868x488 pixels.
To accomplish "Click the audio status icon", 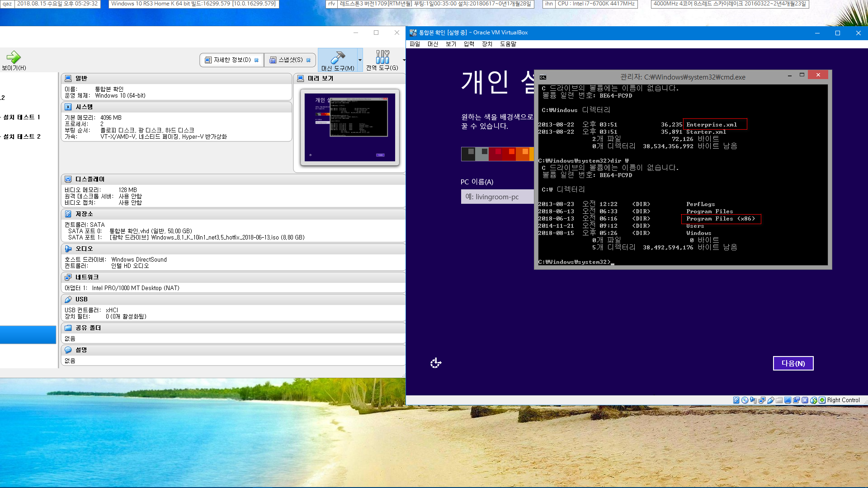I will click(753, 400).
